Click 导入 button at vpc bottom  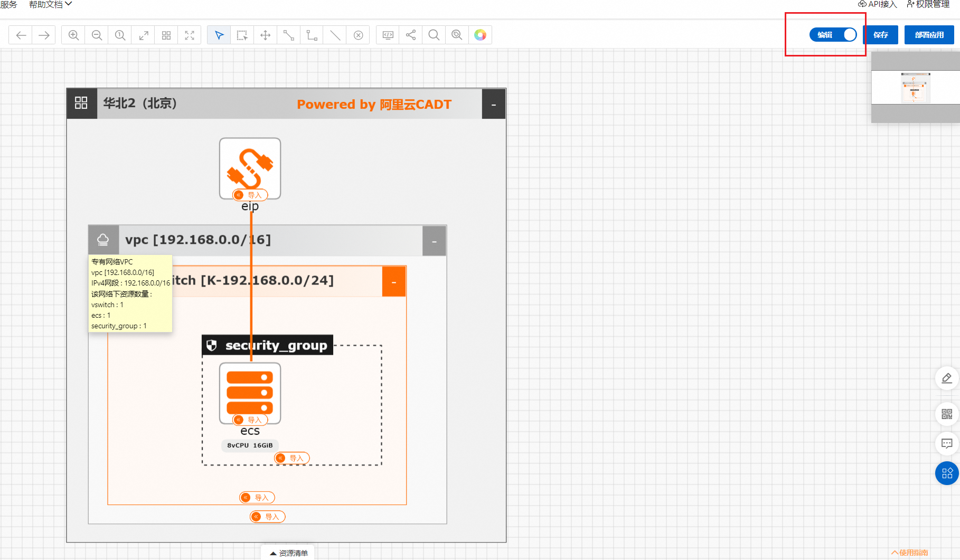[268, 517]
